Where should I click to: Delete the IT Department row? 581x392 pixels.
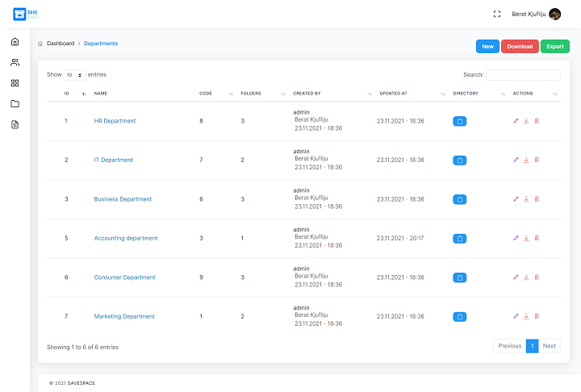coord(537,160)
